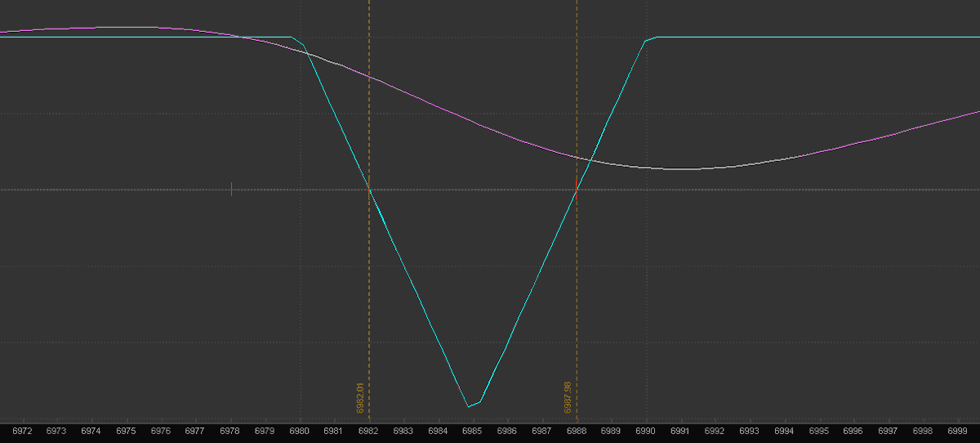Select the orange marker labeled 6987.98
The height and width of the screenshot is (443, 980).
click(568, 397)
